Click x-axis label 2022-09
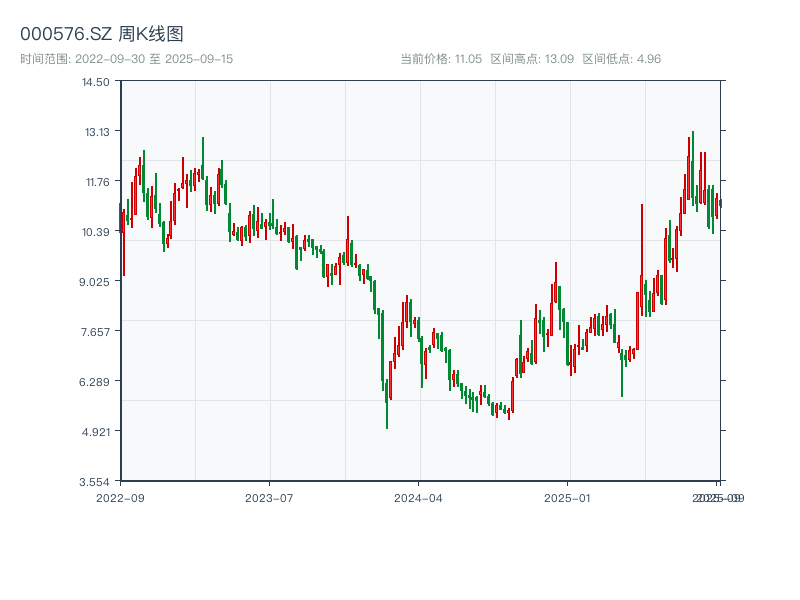This screenshot has width=800, height=600. tap(120, 498)
